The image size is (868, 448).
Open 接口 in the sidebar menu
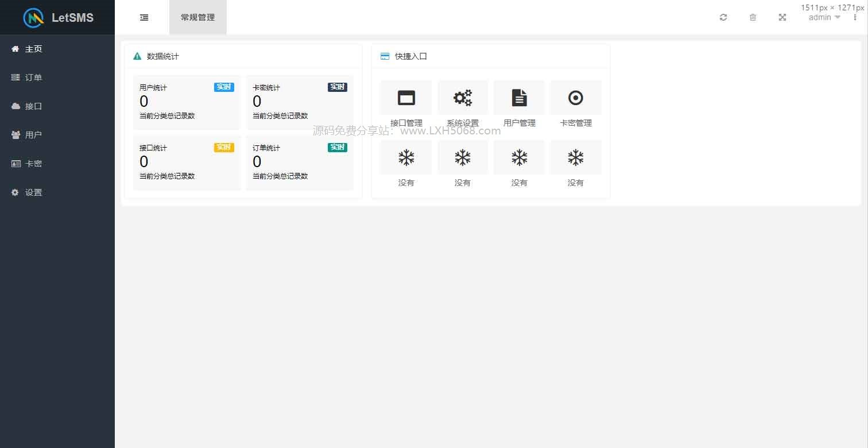33,106
